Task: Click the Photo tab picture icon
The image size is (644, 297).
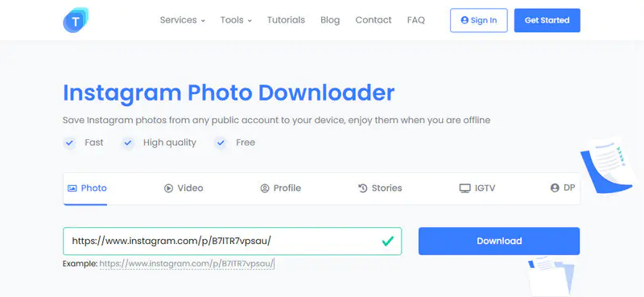Action: click(x=72, y=188)
